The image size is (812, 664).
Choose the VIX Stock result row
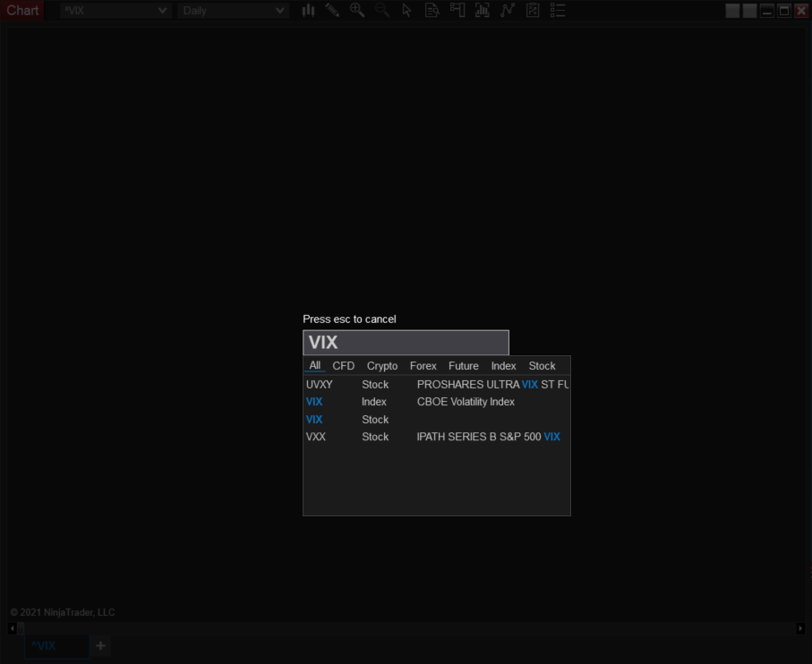(437, 419)
